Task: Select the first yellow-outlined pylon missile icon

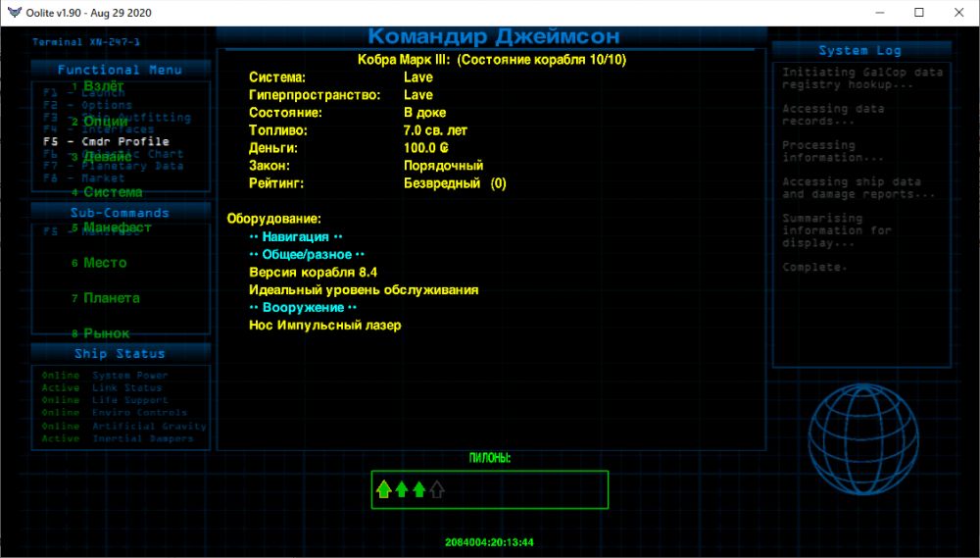Action: click(x=383, y=489)
